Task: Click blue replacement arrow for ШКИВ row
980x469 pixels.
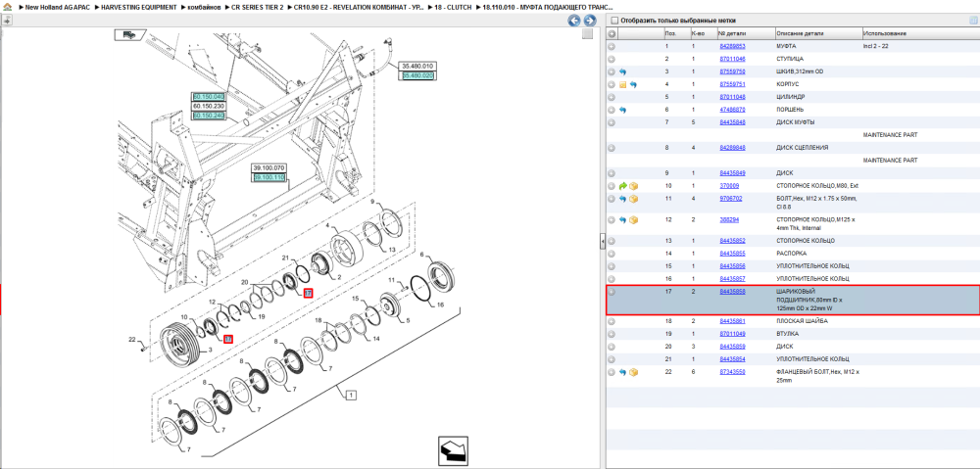Action: [x=622, y=71]
